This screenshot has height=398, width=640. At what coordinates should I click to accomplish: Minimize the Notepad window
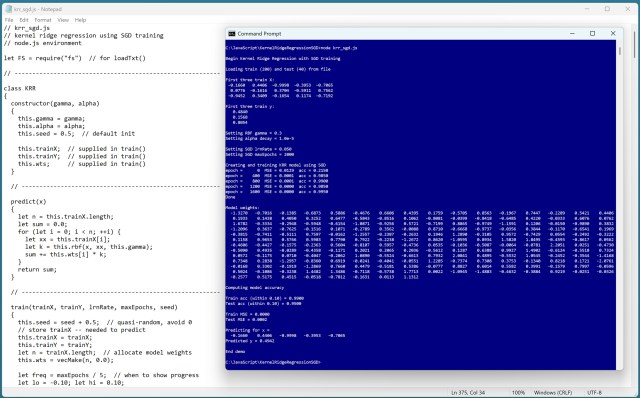pos(587,9)
